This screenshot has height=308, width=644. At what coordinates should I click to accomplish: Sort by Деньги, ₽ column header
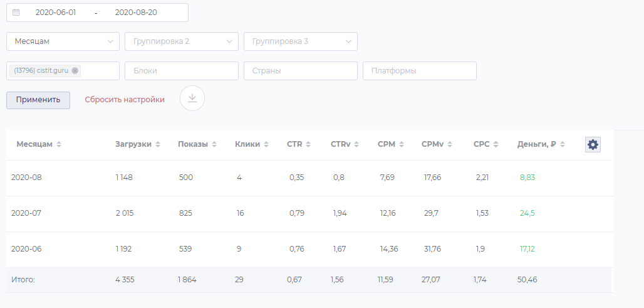click(541, 144)
